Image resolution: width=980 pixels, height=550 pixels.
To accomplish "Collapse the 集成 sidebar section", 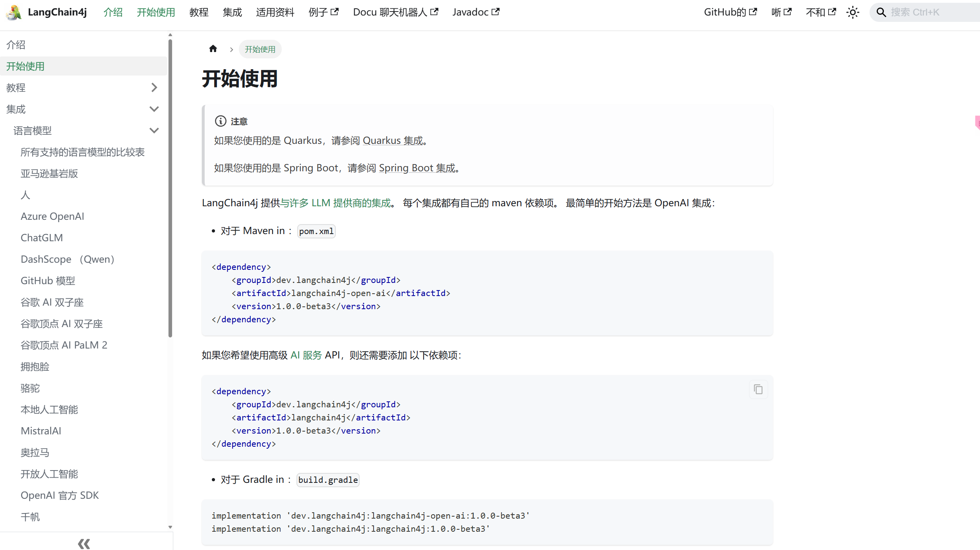I will 155,109.
